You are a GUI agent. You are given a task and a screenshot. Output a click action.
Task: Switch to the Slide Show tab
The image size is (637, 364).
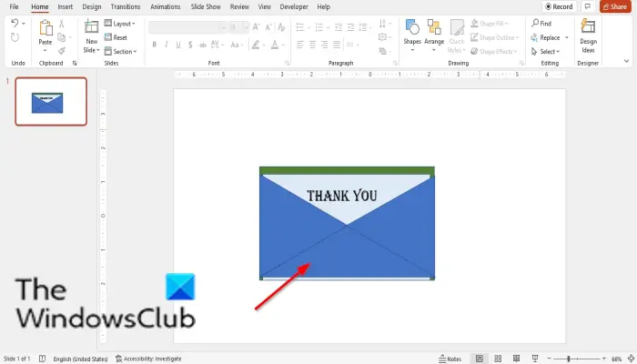(206, 6)
